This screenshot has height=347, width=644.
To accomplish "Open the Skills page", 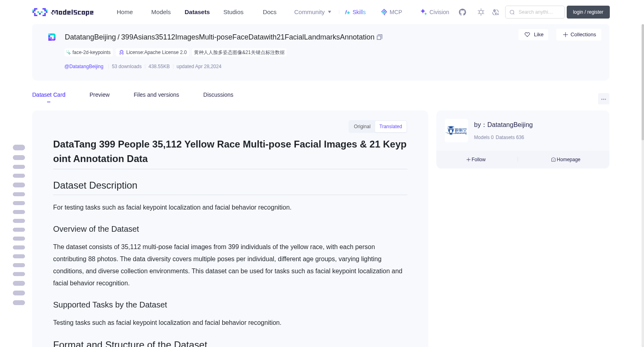I will coord(355,12).
